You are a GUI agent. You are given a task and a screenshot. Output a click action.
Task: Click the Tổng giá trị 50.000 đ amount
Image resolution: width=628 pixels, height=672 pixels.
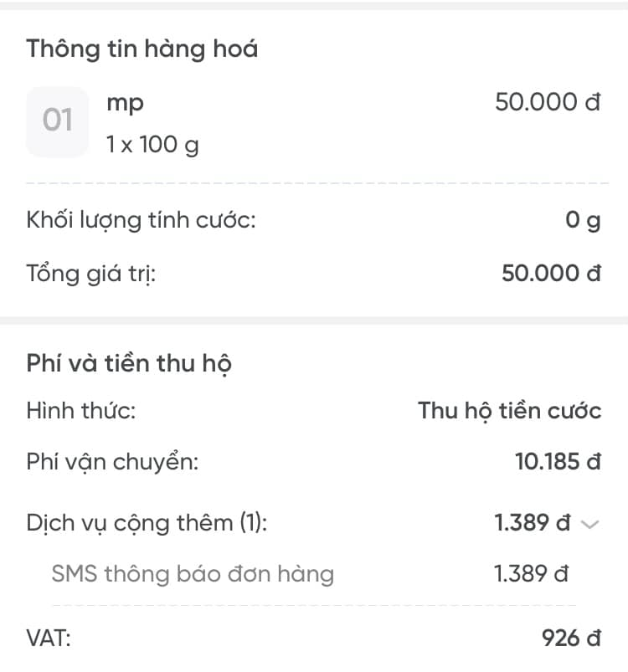pos(551,274)
